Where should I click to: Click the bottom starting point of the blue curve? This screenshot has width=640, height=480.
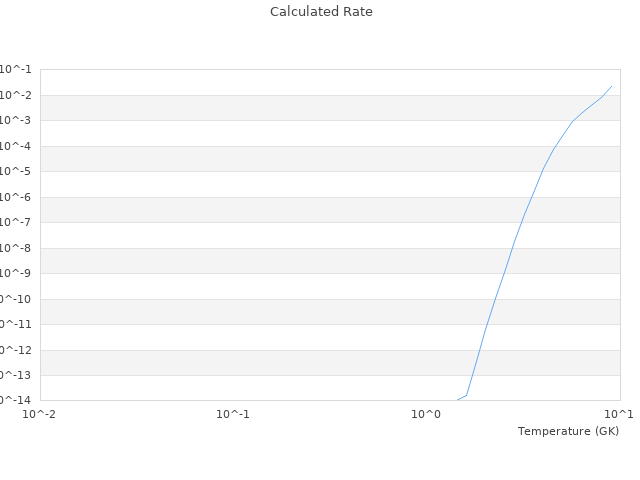coord(458,400)
